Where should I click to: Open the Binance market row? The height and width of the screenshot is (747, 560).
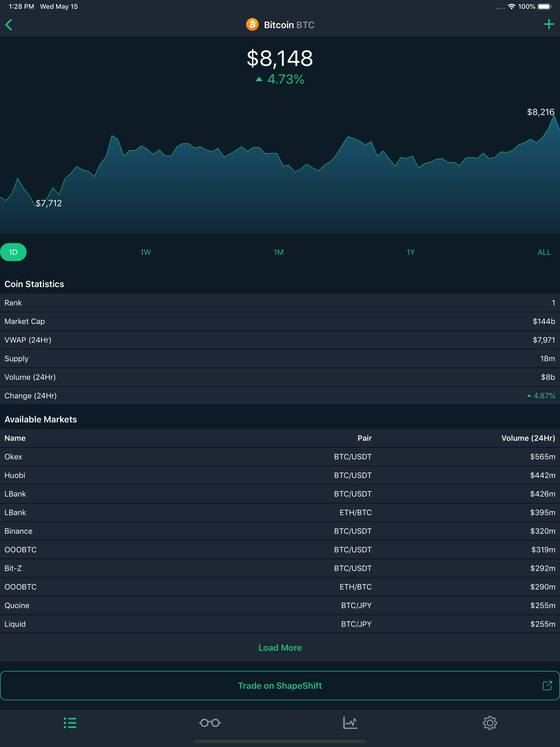pos(280,531)
